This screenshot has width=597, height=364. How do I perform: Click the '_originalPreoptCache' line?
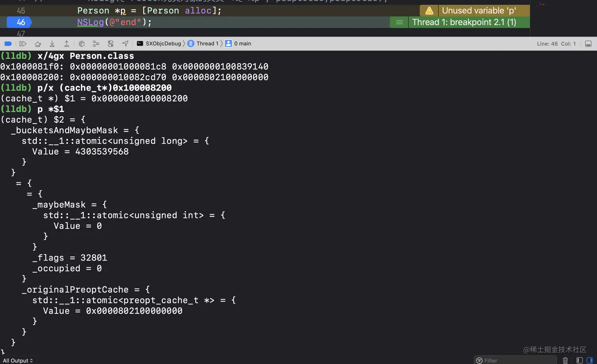click(x=86, y=290)
